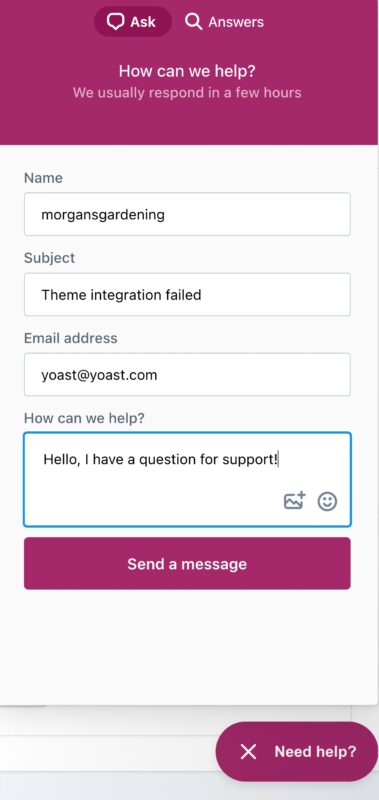This screenshot has width=379, height=800.
Task: Click the Subject field label
Action: coord(49,258)
